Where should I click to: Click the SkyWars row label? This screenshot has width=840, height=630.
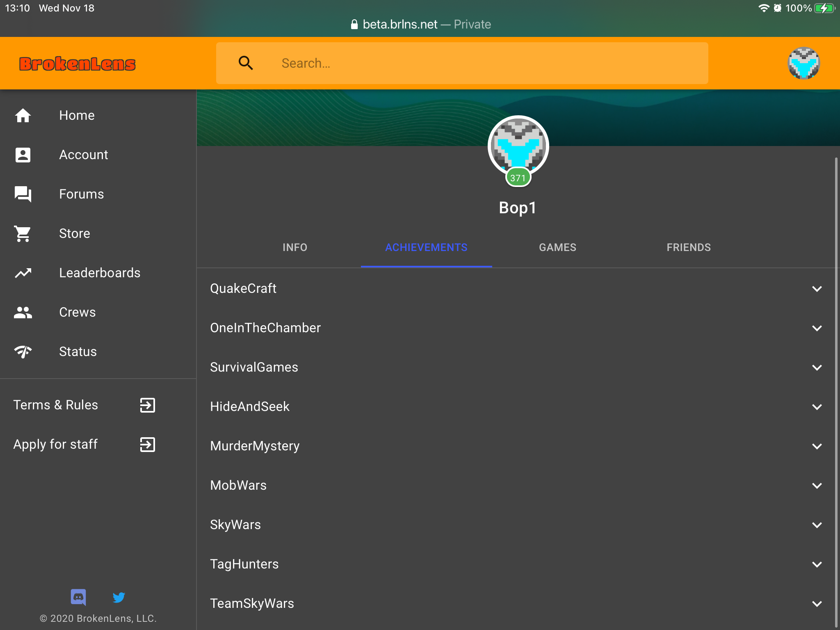pos(235,525)
